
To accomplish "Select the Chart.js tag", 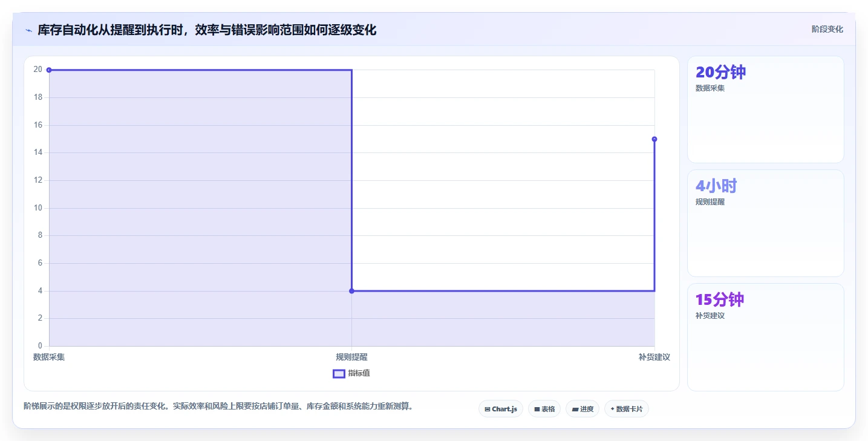I will point(500,409).
